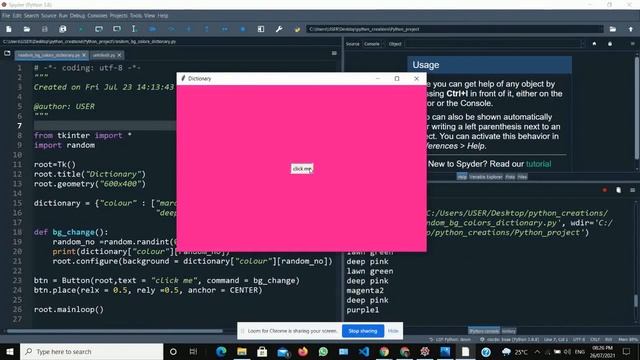Go to the Help pane home page
640x360 pixels.
(x=594, y=44)
